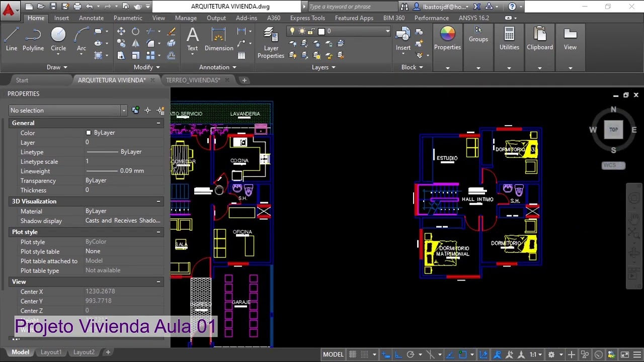This screenshot has height=362, width=644.
Task: Select the Arc tool
Action: [82, 39]
